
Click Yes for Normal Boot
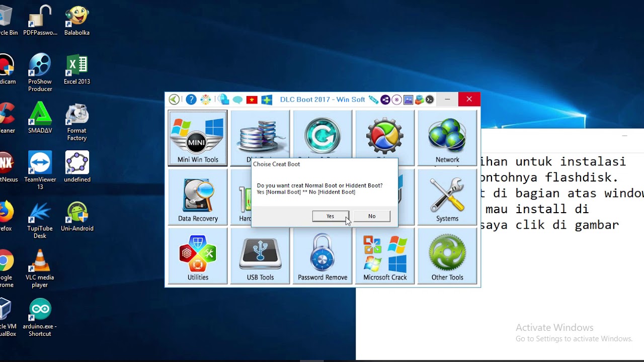point(330,216)
